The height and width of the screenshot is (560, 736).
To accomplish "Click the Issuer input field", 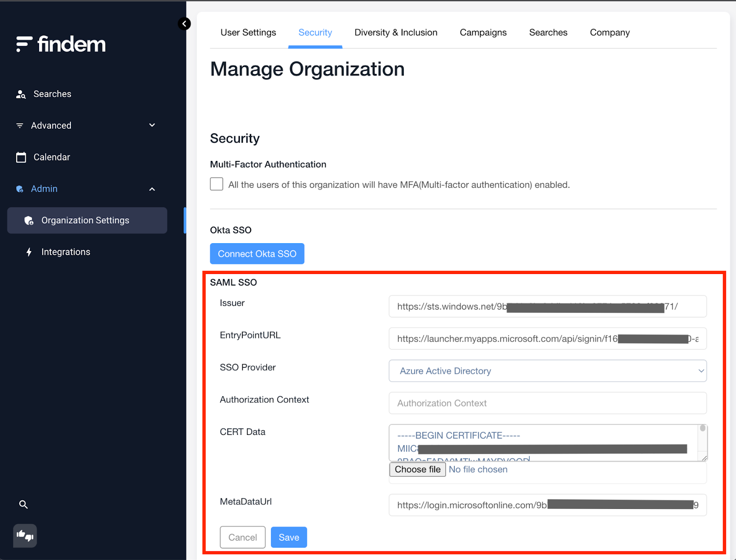I will coord(547,306).
